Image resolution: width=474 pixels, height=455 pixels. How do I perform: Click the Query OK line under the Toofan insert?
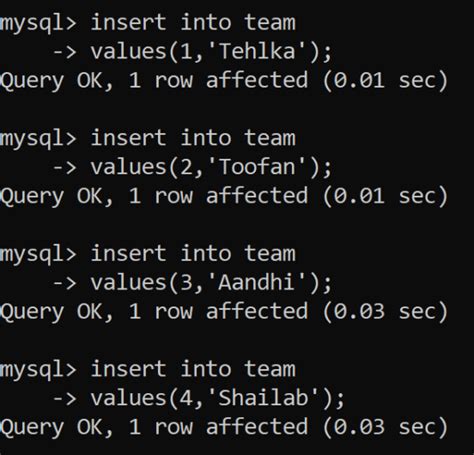(x=224, y=196)
